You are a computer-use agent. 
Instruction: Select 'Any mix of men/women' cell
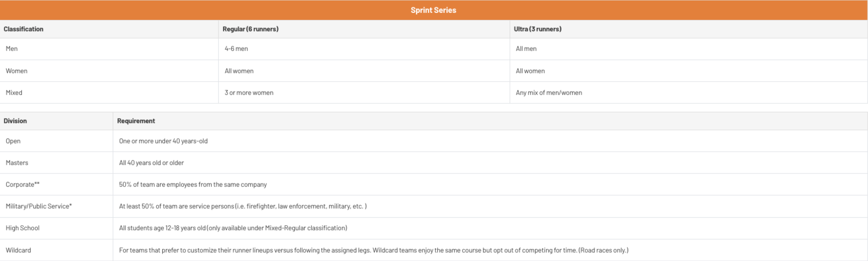click(549, 92)
